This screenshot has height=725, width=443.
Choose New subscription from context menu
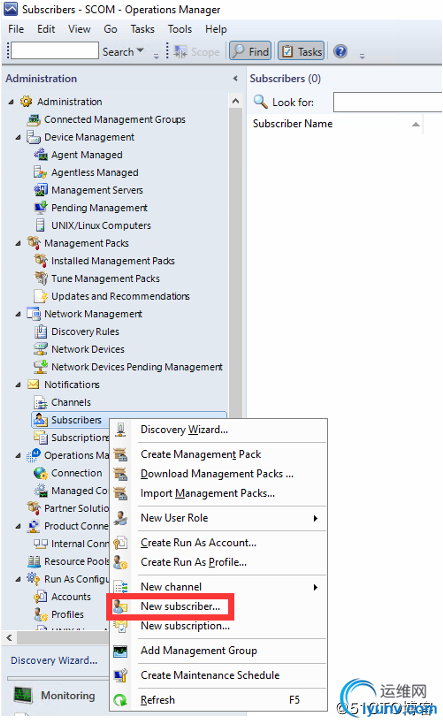tap(218, 626)
